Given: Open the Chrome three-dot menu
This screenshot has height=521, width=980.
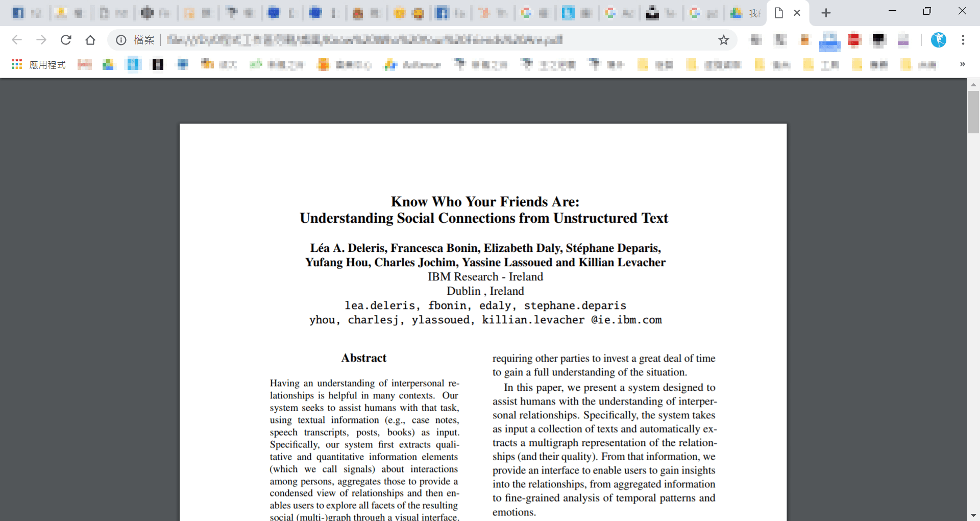Looking at the screenshot, I should click(x=963, y=40).
